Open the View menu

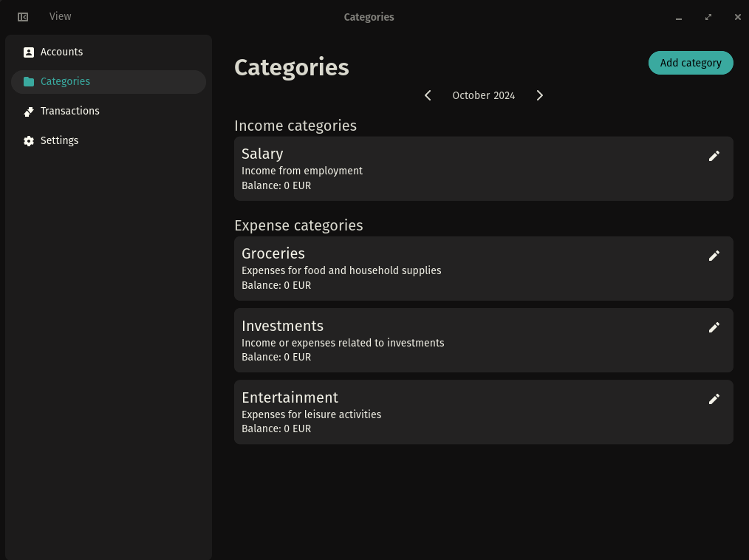pos(61,16)
